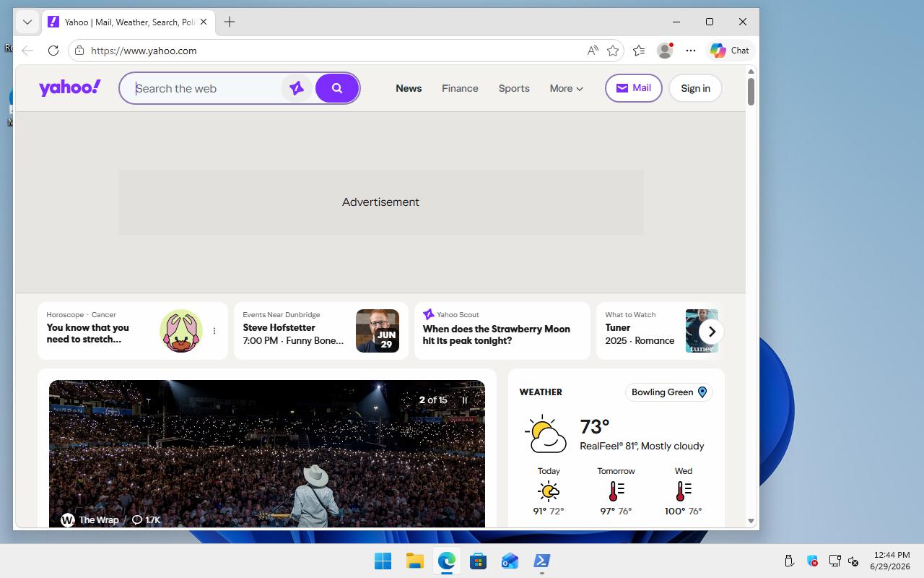This screenshot has width=924, height=578.
Task: Click The Wrap publisher logo
Action: point(68,519)
